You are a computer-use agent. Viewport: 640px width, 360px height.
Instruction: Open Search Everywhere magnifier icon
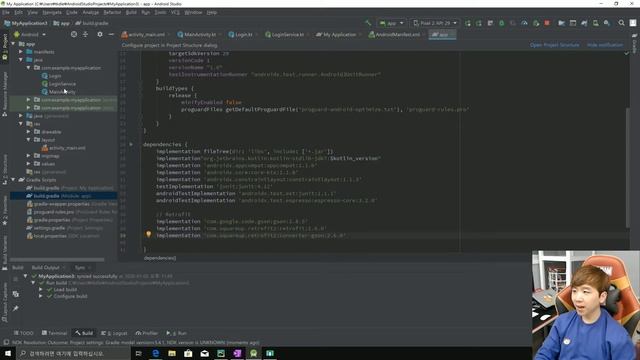(621, 23)
